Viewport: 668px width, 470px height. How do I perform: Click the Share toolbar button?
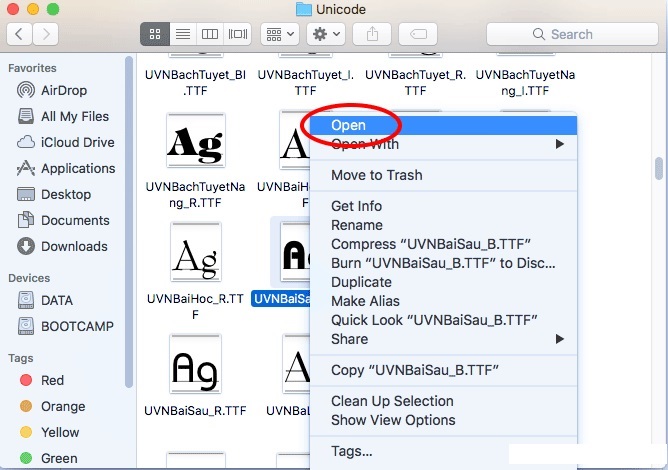click(x=372, y=34)
